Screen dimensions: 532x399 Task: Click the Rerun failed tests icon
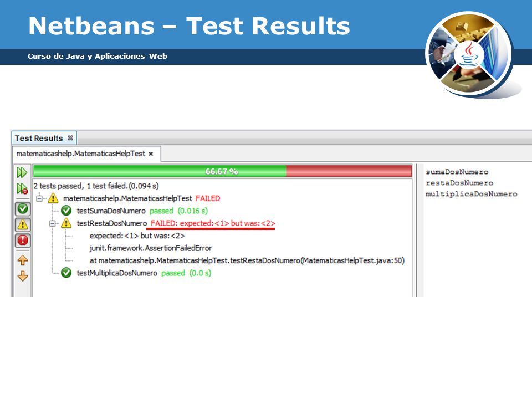[x=22, y=188]
